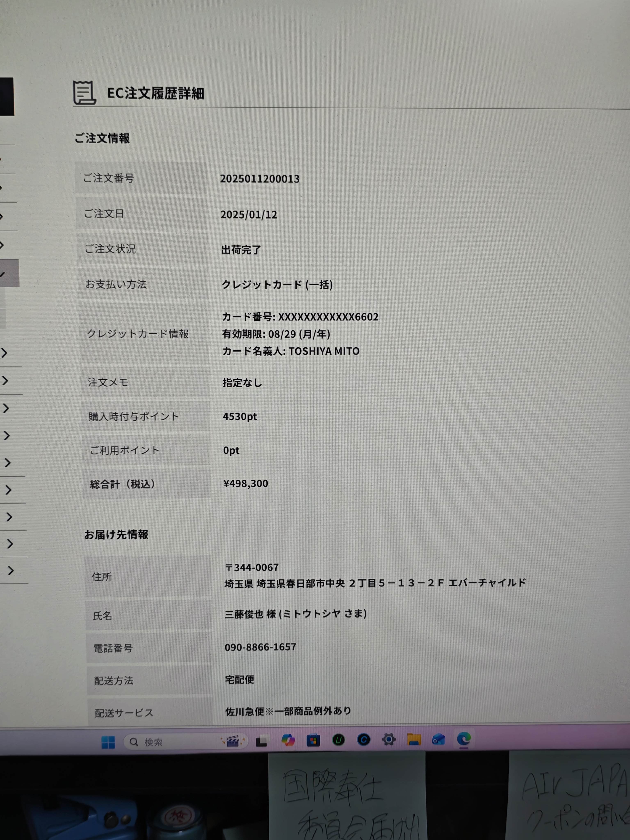
Task: Open File Explorer folder icon
Action: (x=414, y=739)
